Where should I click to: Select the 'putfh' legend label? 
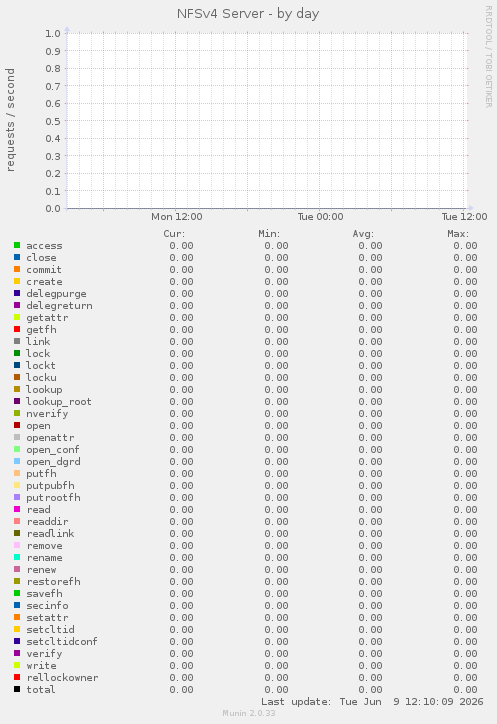(x=41, y=474)
